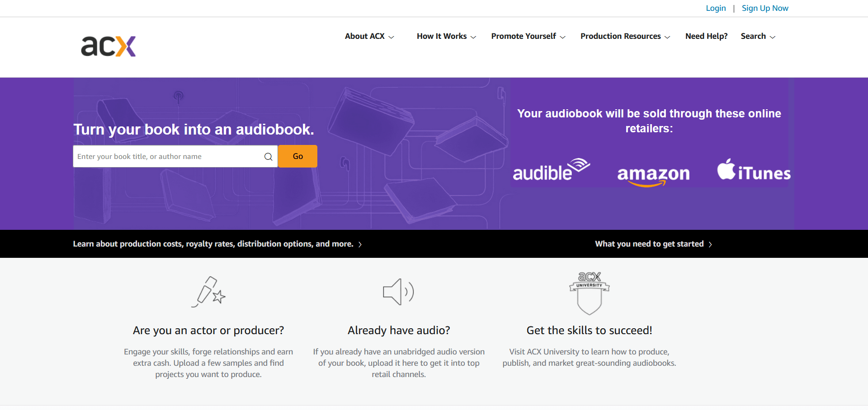Click arrow next to What you need to get started
868x410 pixels.
pyautogui.click(x=711, y=244)
